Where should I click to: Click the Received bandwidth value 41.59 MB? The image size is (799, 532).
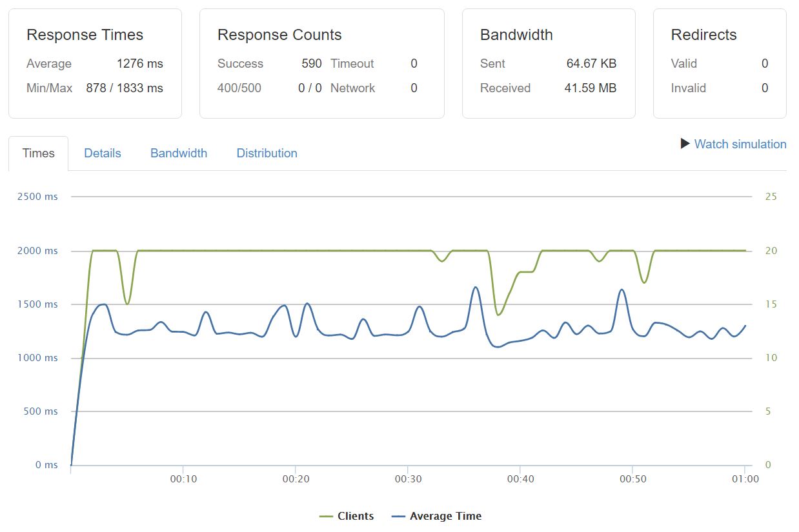click(x=590, y=88)
